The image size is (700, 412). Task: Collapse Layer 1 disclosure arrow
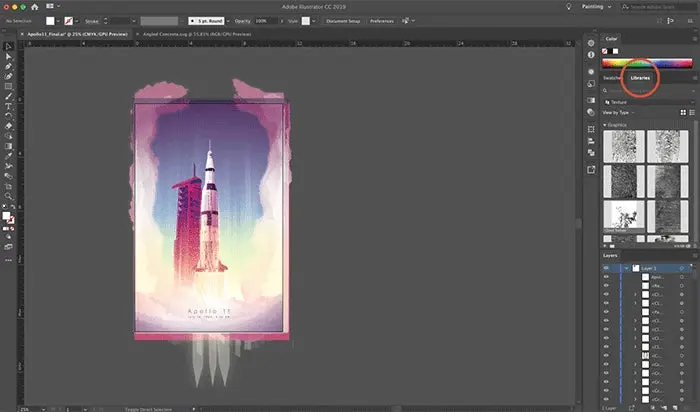click(626, 268)
